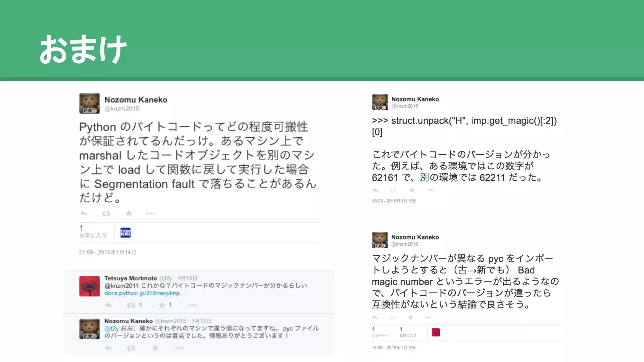644x362 pixels.
Task: Open more options on the @t2y response tweet
Action: pyautogui.click(x=179, y=348)
